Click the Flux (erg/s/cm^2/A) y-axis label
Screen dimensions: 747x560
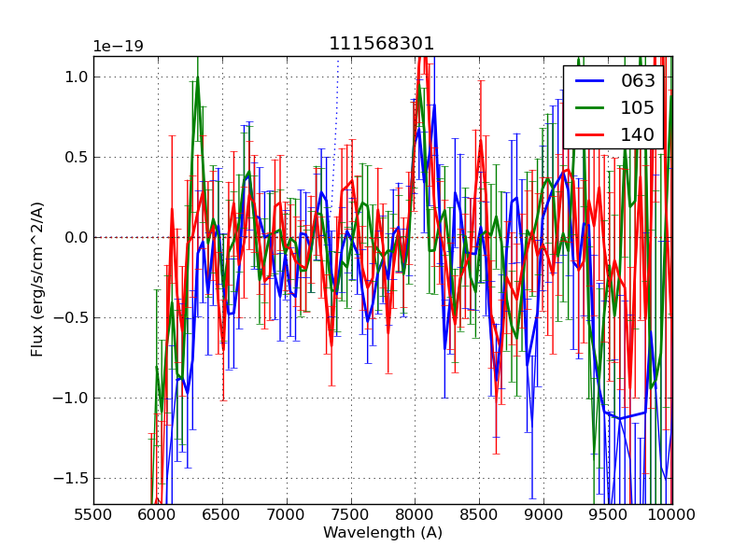click(x=37, y=279)
